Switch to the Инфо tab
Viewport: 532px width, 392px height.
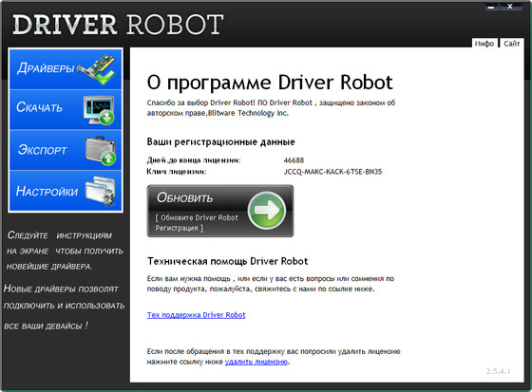[x=484, y=44]
